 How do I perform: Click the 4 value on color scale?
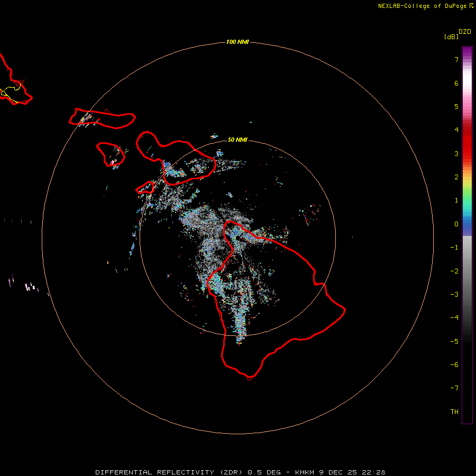coord(456,130)
